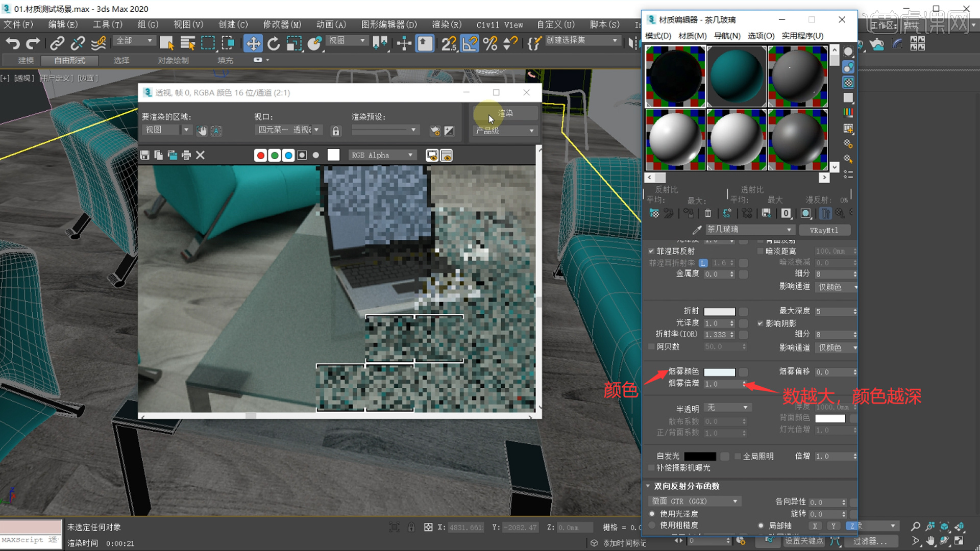This screenshot has width=980, height=551.
Task: Print the rendered image
Action: click(186, 155)
